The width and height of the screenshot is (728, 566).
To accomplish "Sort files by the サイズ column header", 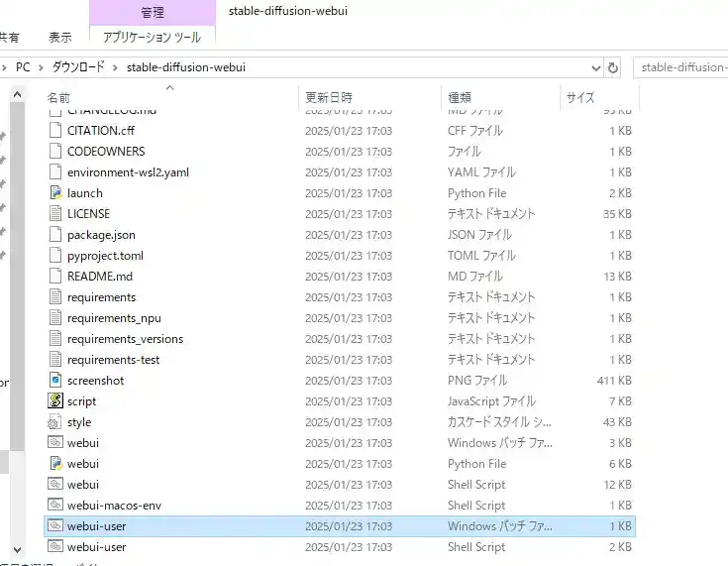I will point(600,97).
